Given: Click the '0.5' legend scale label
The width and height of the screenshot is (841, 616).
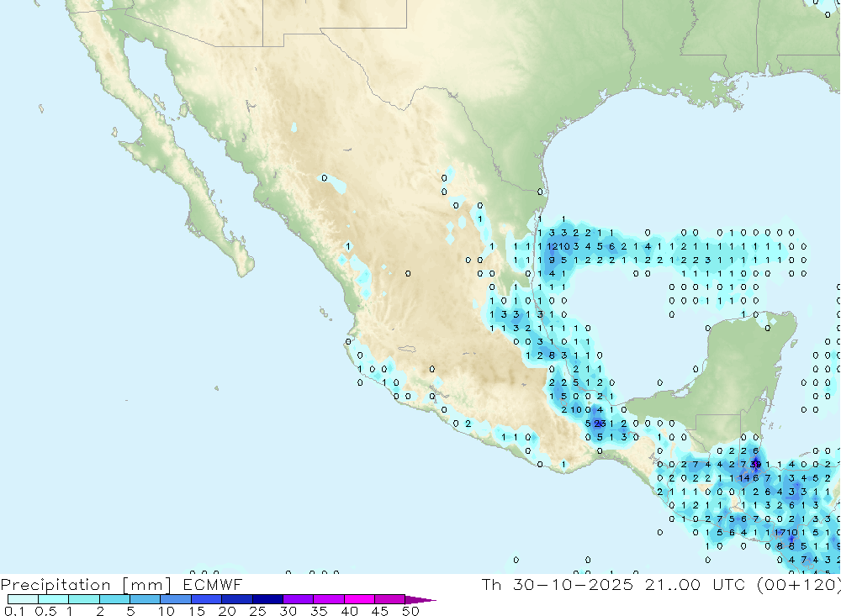Looking at the screenshot, I should [x=45, y=611].
